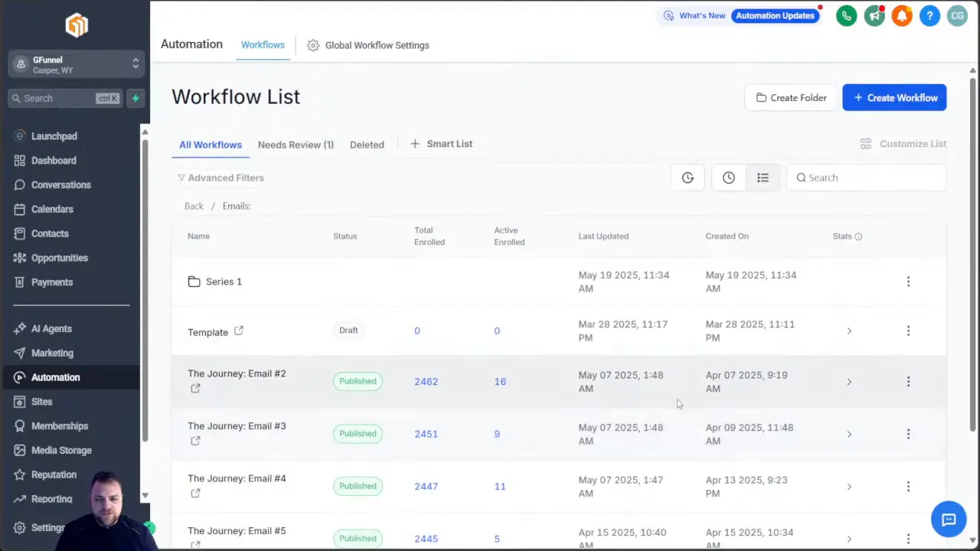Click the Stats info icon
Viewport: 980px width, 551px height.
858,236
